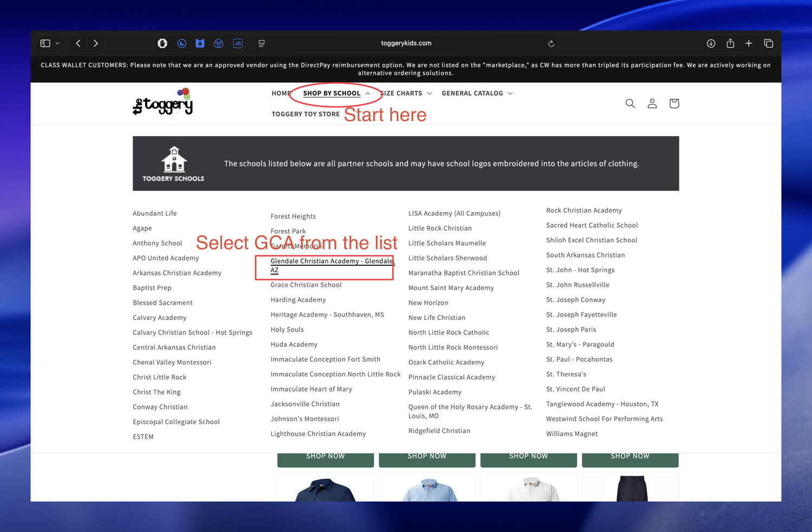The image size is (812, 532).
Task: Open Ozark Catholic Academy link
Action: click(x=447, y=362)
